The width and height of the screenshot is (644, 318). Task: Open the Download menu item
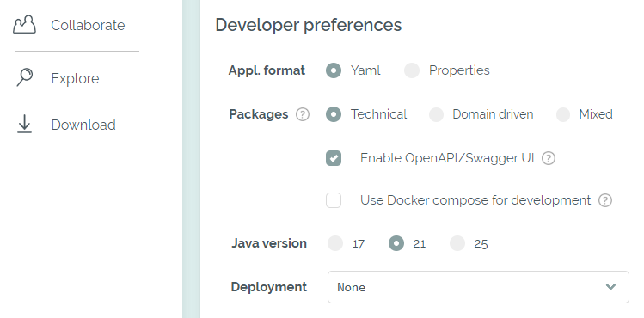(x=65, y=125)
